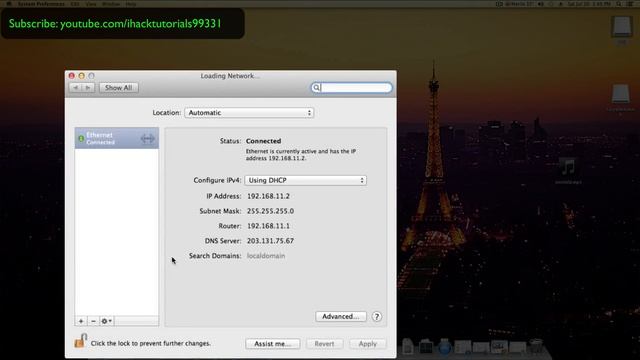This screenshot has height=360, width=640.
Task: Open the View menu
Action: tap(91, 4)
